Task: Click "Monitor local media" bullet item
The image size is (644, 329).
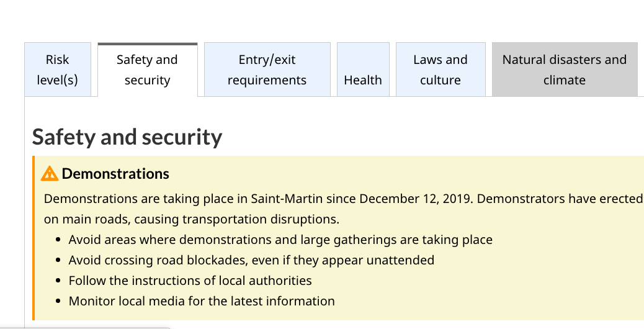Action: [x=202, y=302]
